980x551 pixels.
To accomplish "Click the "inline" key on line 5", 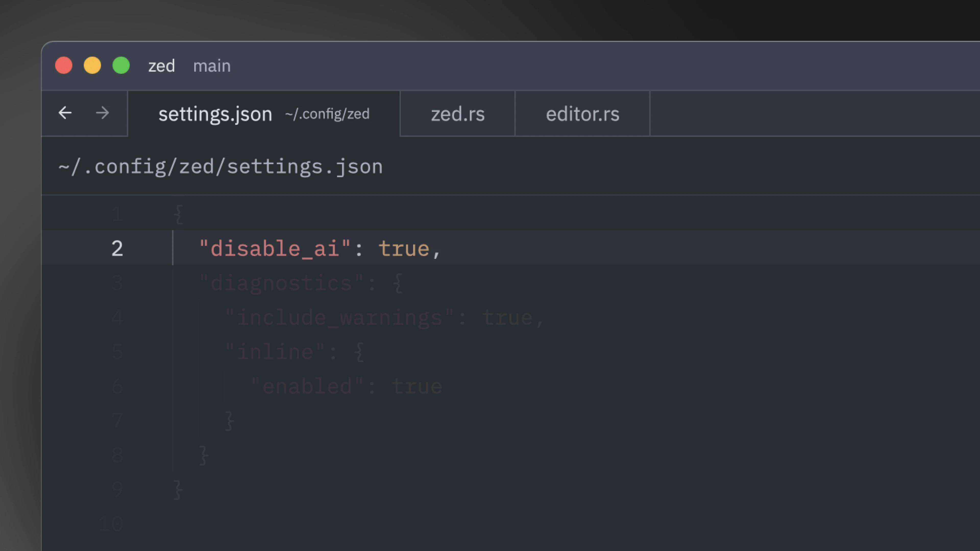I will 275,352.
